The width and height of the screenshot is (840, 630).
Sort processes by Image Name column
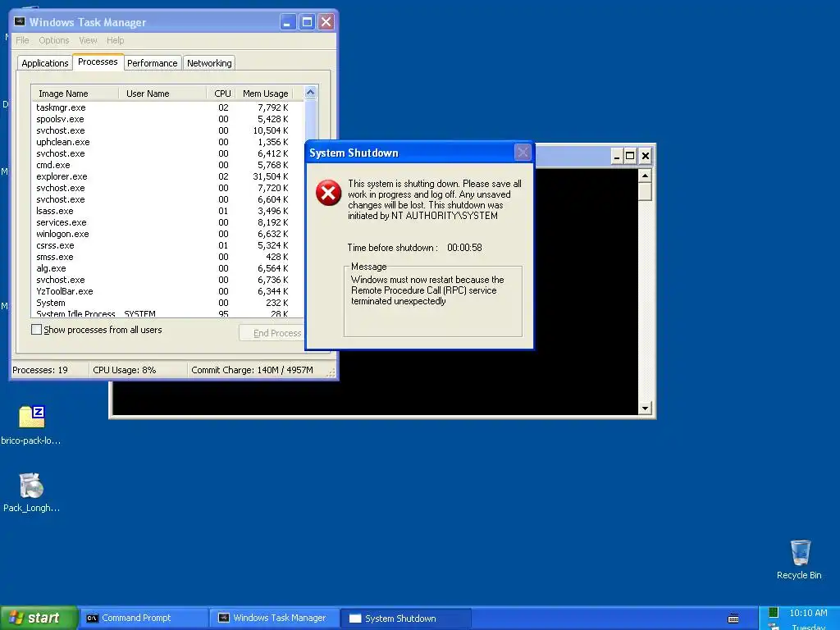tap(75, 94)
